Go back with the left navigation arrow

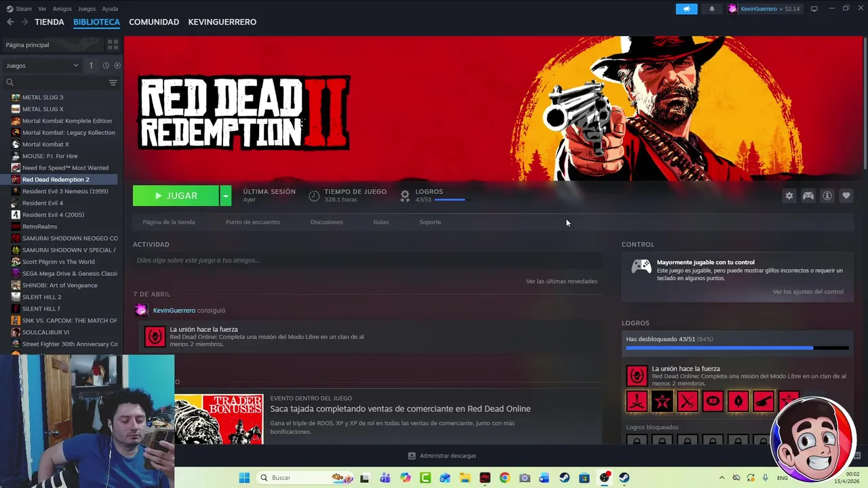(10, 22)
